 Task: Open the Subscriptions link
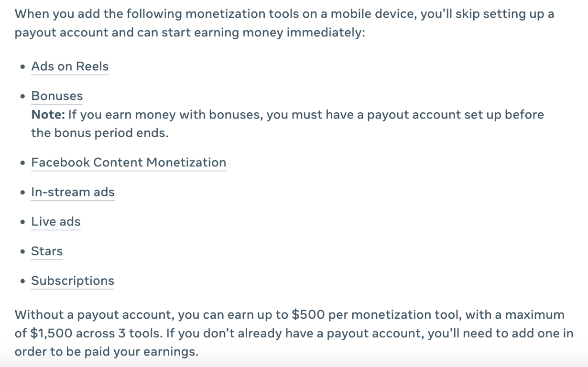[x=73, y=281]
